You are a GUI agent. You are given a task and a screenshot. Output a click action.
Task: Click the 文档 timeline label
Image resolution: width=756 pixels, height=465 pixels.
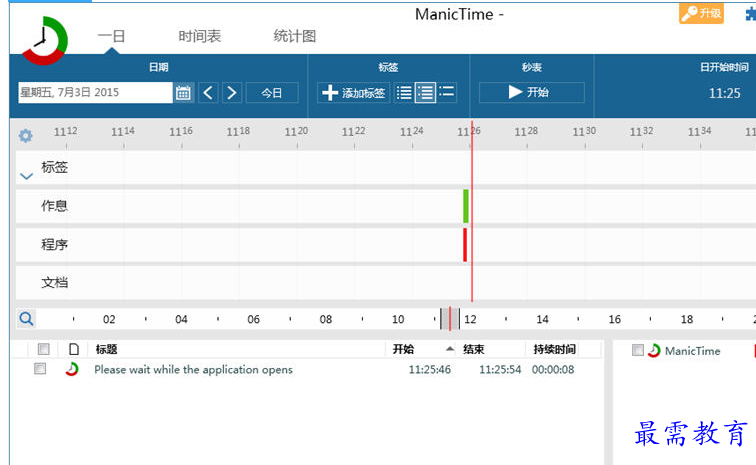(54, 283)
